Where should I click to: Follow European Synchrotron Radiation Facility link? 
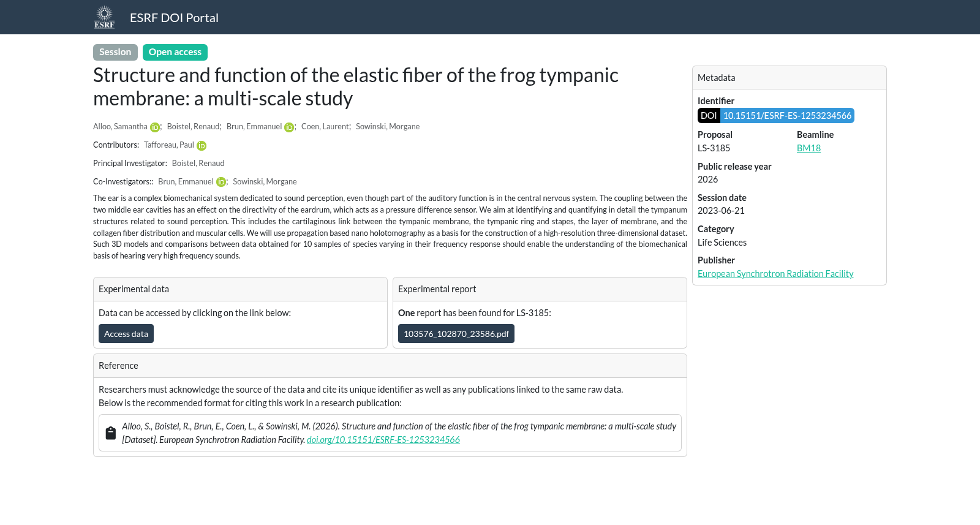[x=775, y=274]
